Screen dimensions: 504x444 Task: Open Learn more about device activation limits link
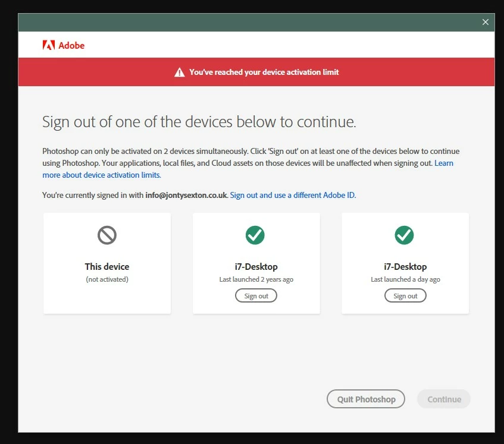pos(102,175)
